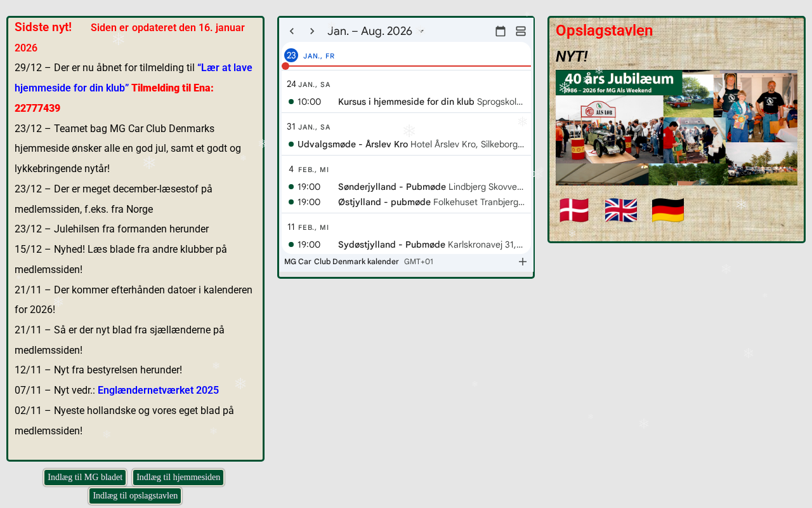
Task: Click 'Indlæg til MG bladet' button
Action: (85, 478)
